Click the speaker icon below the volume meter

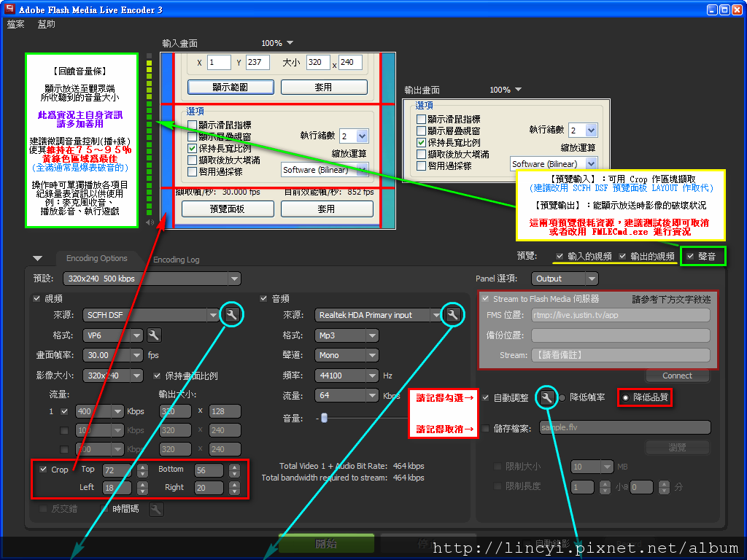(x=150, y=222)
